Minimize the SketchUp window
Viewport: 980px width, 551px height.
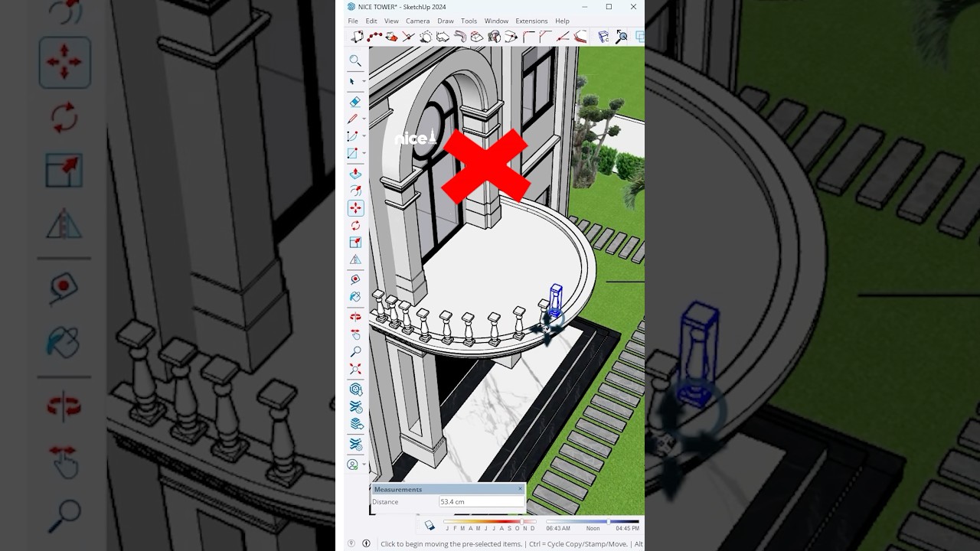tap(584, 7)
